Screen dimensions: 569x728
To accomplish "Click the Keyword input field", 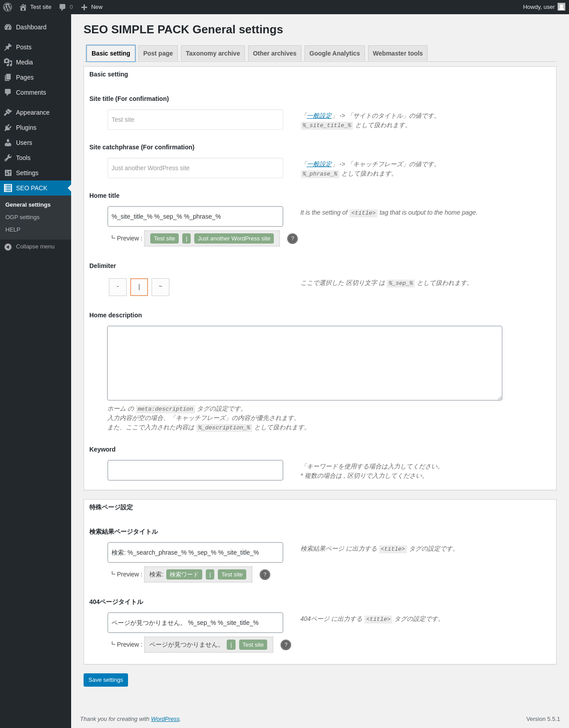I will (x=195, y=470).
